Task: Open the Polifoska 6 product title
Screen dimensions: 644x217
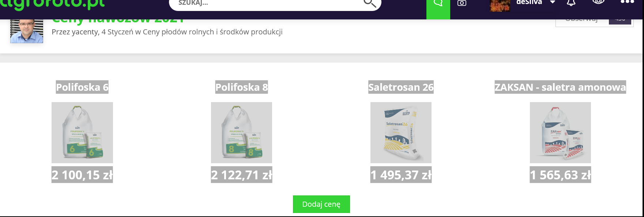Action: (82, 87)
